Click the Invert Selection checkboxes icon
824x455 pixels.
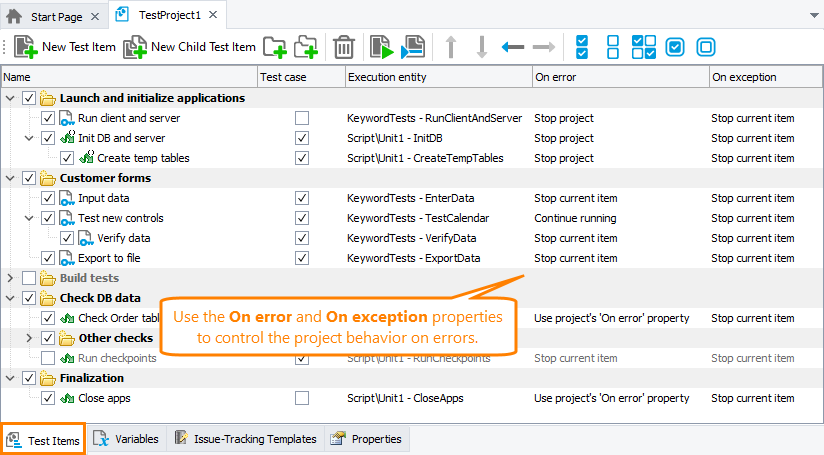tap(644, 47)
